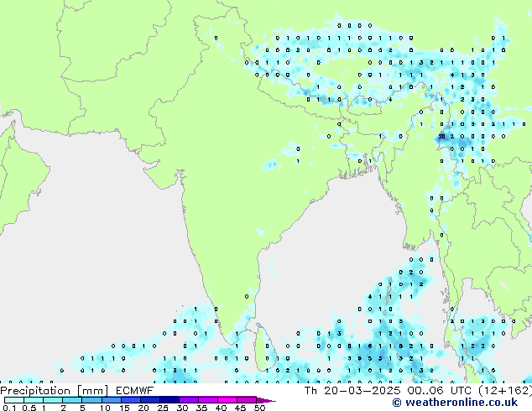Image resolution: width=532 pixels, height=411 pixels.
Task: Click the "30" legend label
Action: coord(182,408)
